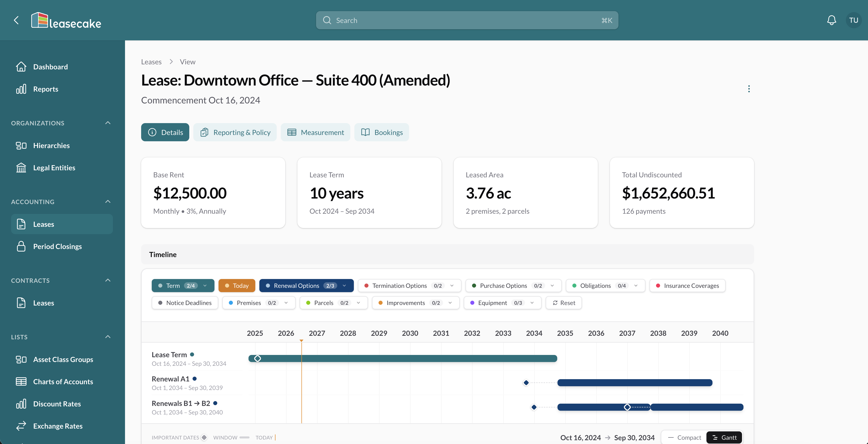Toggle the Today timeline filter
The width and height of the screenshot is (868, 444).
[237, 286]
